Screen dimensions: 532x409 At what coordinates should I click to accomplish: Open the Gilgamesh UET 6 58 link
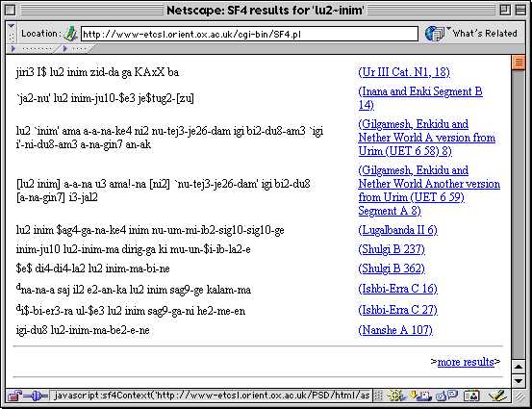coord(426,138)
